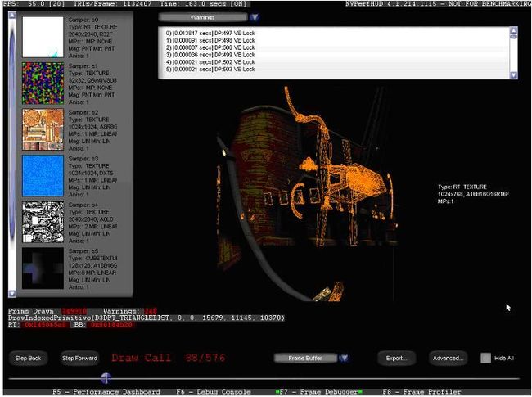This screenshot has width=532, height=397.
Task: Toggle the Hide All checkbox
Action: 486,358
